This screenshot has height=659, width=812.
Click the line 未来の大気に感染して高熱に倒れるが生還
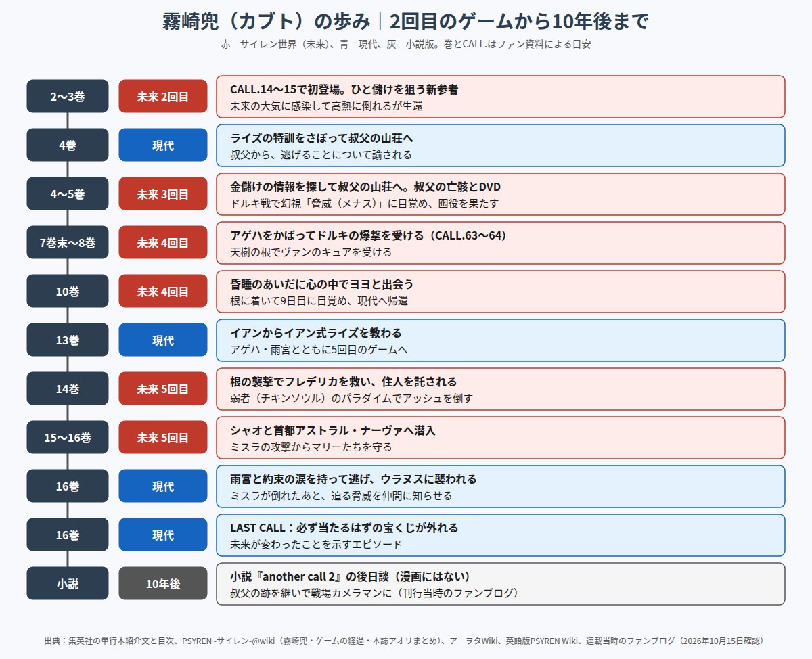click(x=327, y=106)
